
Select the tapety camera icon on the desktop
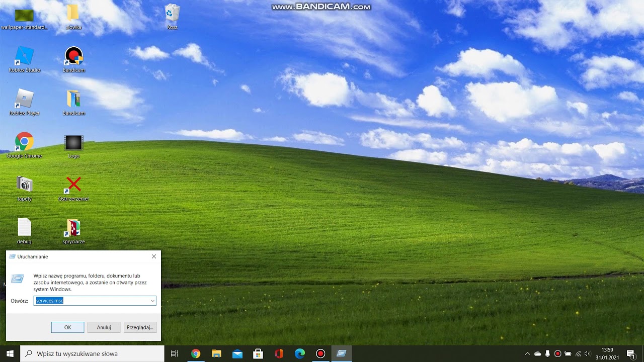pyautogui.click(x=24, y=189)
